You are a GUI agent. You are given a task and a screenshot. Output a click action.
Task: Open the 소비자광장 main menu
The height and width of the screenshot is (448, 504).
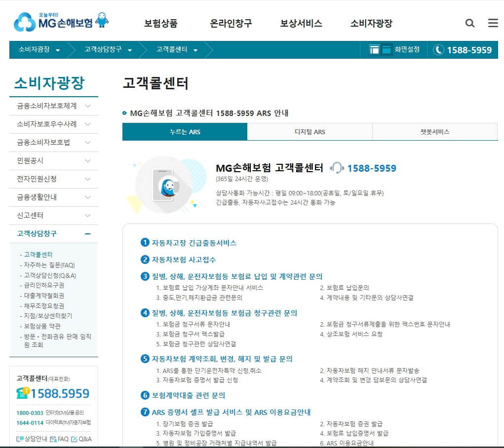tap(371, 23)
